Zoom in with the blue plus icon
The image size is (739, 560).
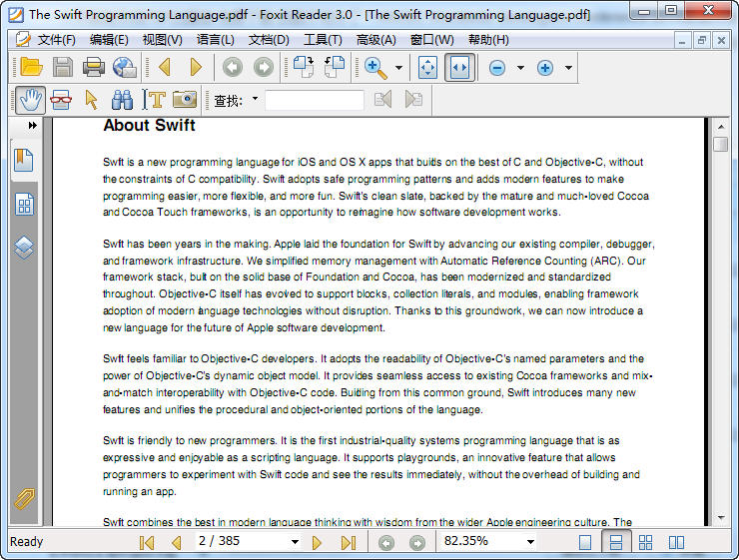545,68
